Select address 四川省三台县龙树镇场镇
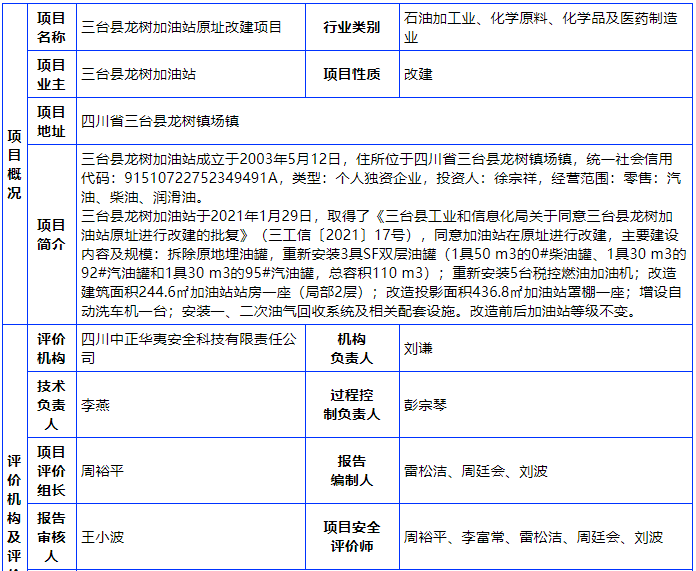The height and width of the screenshot is (571, 696). click(160, 121)
